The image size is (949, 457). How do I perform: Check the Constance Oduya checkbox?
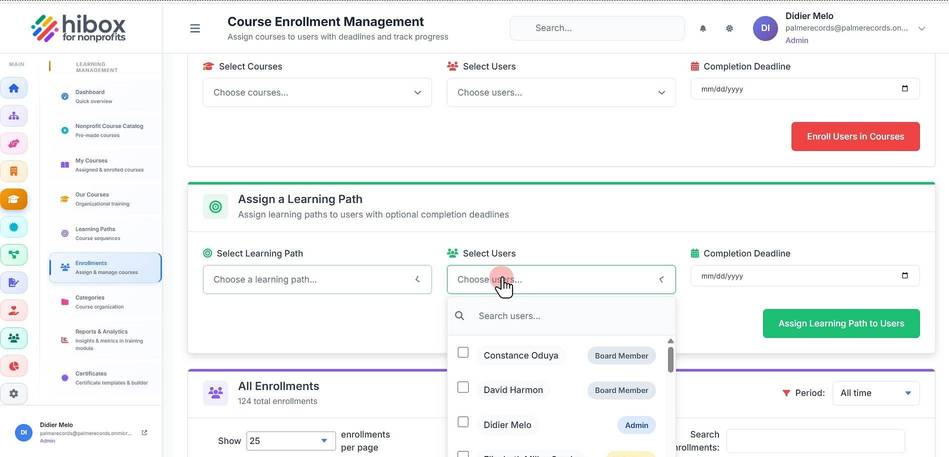(x=463, y=352)
